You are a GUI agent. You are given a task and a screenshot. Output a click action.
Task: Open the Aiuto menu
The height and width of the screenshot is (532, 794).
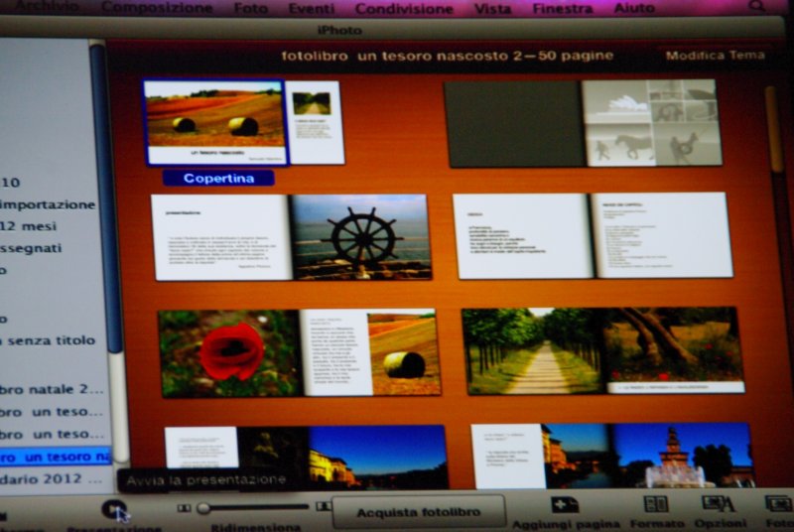tap(634, 8)
